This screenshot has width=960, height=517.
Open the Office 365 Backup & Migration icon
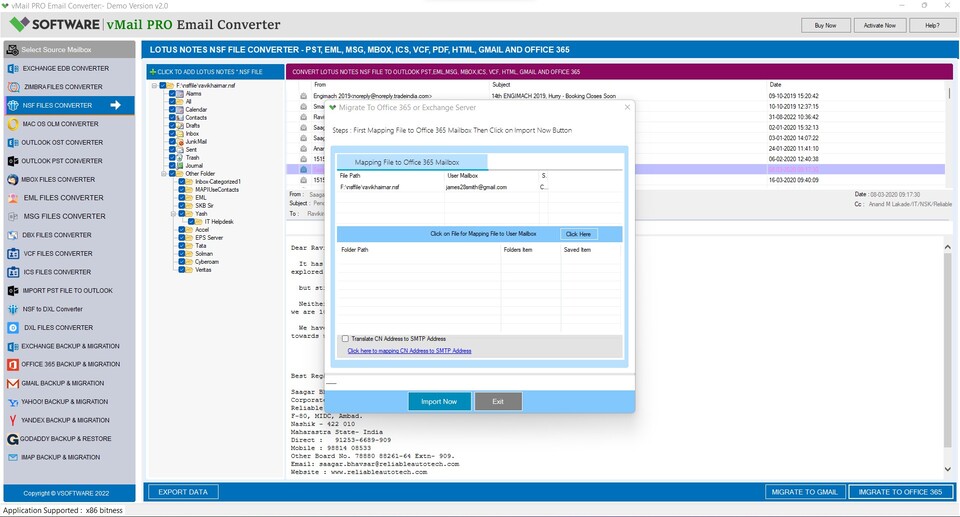(13, 364)
